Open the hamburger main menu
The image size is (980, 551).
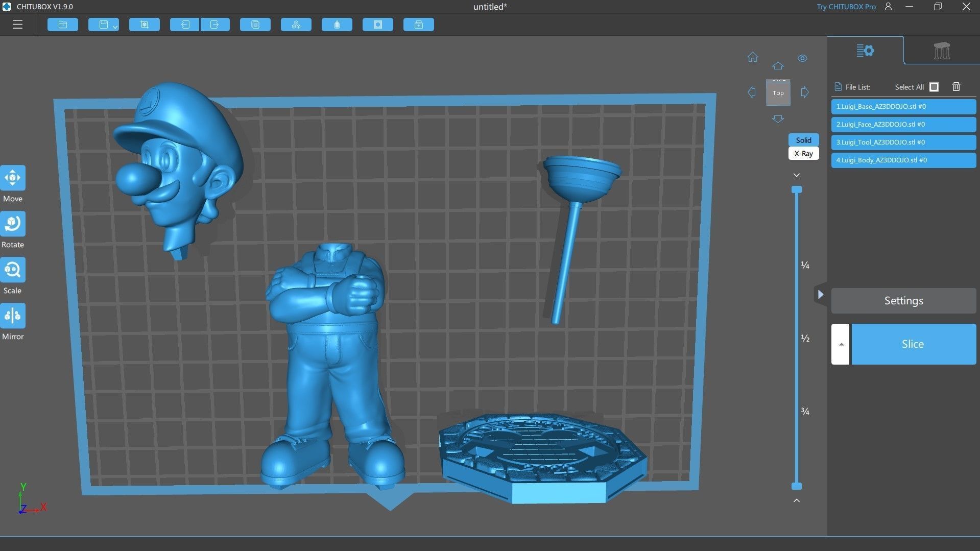tap(17, 25)
